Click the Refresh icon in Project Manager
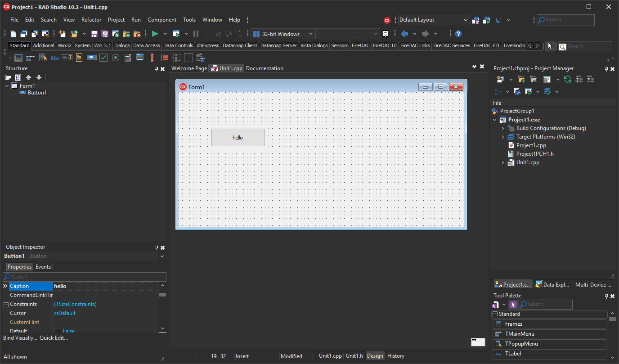619x364 pixels. pyautogui.click(x=568, y=79)
